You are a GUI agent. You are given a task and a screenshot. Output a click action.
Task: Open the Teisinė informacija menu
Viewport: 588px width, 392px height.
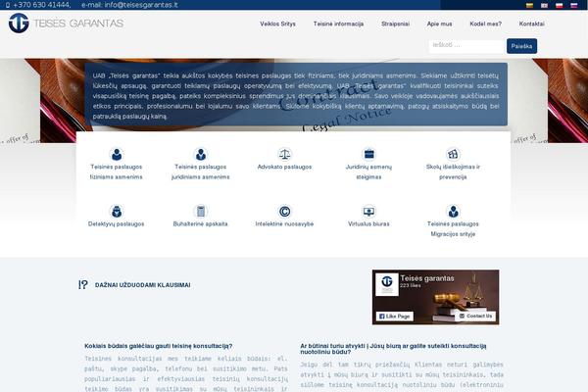coord(338,24)
